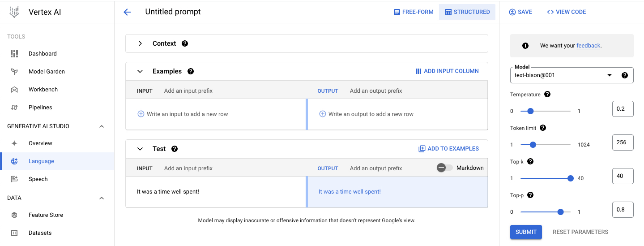Image resolution: width=644 pixels, height=246 pixels.
Task: Click the back arrow beside Untitled prompt
Action: 127,12
